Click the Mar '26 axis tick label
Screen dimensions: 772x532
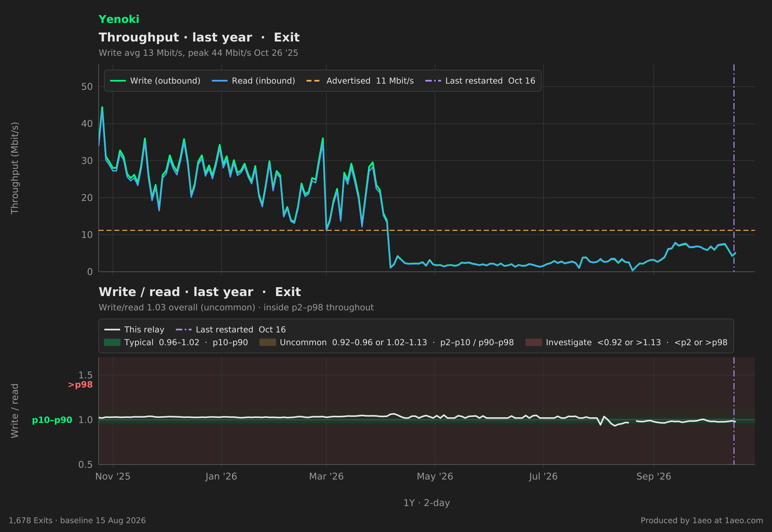pyautogui.click(x=326, y=477)
